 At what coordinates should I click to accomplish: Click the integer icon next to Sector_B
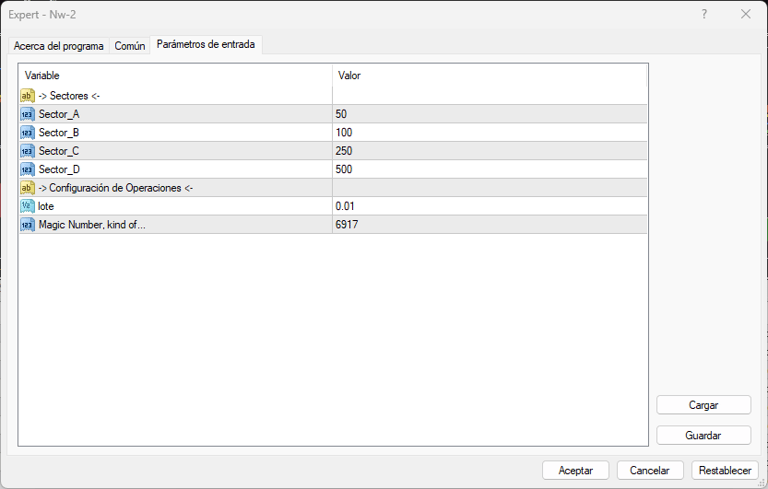27,133
